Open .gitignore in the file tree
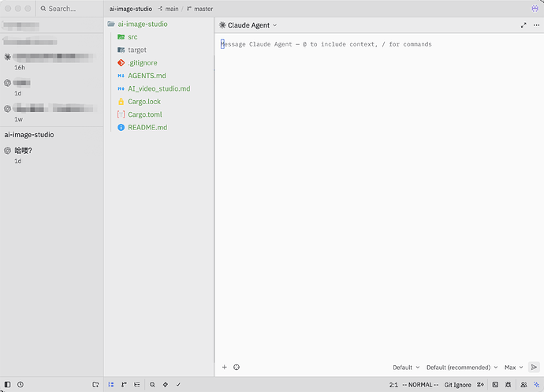The width and height of the screenshot is (544, 392). tap(142, 62)
